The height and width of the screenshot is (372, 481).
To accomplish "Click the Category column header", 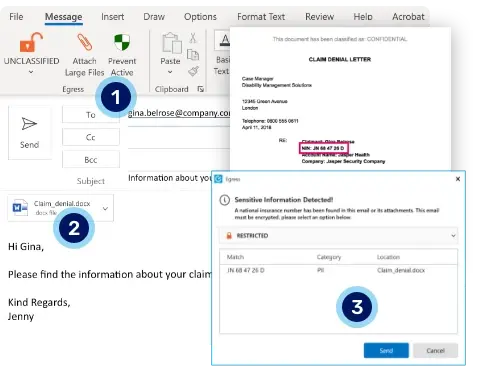I will [x=329, y=257].
